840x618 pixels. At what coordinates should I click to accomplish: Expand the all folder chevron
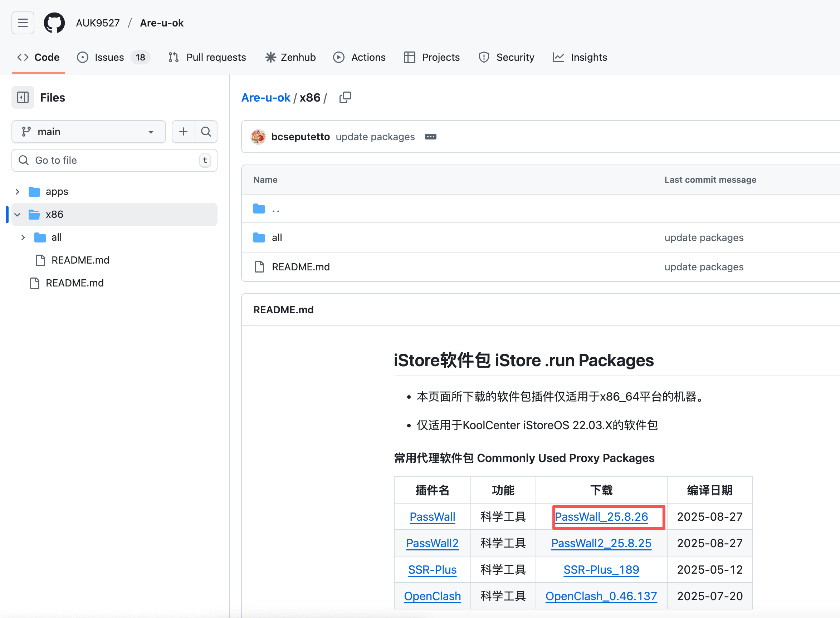23,237
